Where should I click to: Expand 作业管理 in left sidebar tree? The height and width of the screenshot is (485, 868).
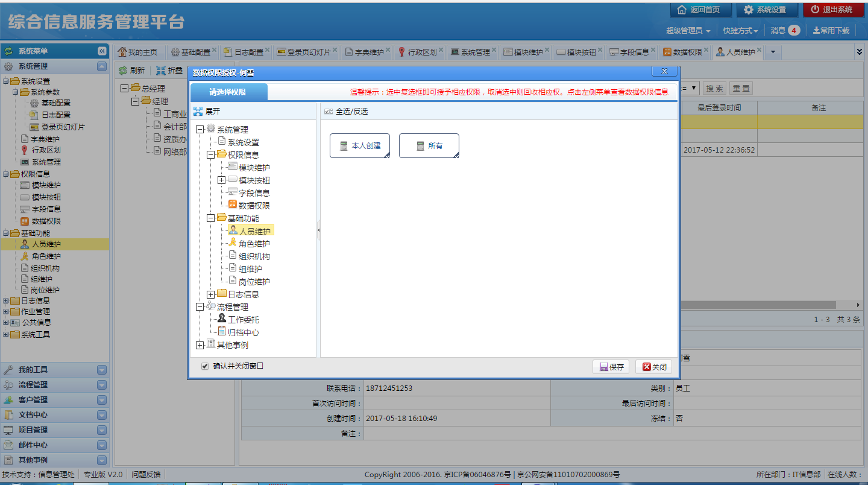(x=6, y=312)
